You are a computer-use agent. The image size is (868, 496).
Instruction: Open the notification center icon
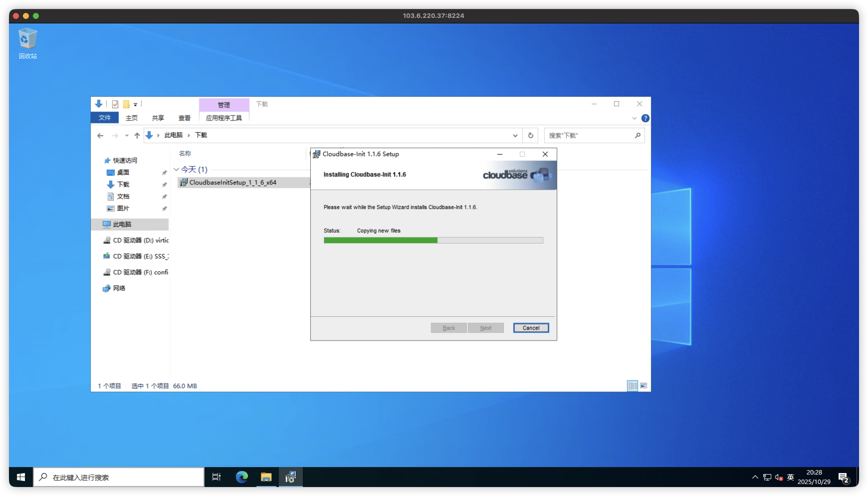pyautogui.click(x=843, y=478)
